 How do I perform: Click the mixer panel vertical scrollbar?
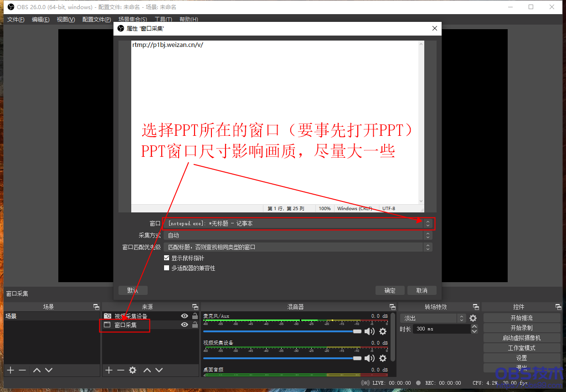[x=393, y=337]
